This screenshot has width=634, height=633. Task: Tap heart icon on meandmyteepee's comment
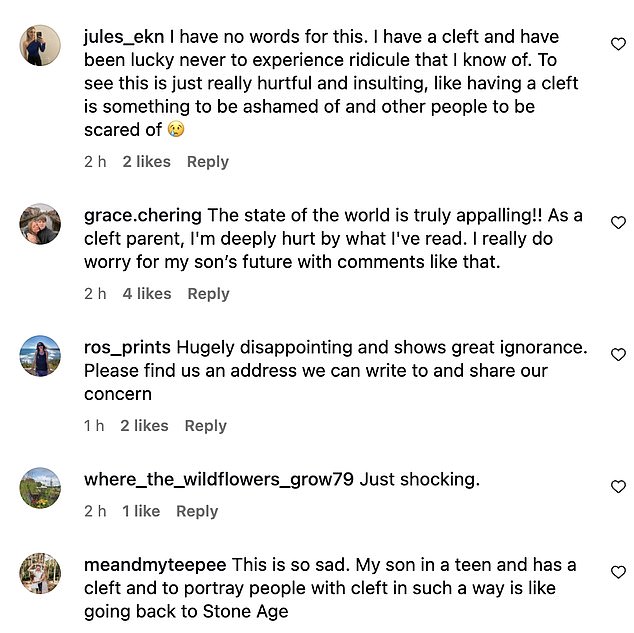(617, 572)
